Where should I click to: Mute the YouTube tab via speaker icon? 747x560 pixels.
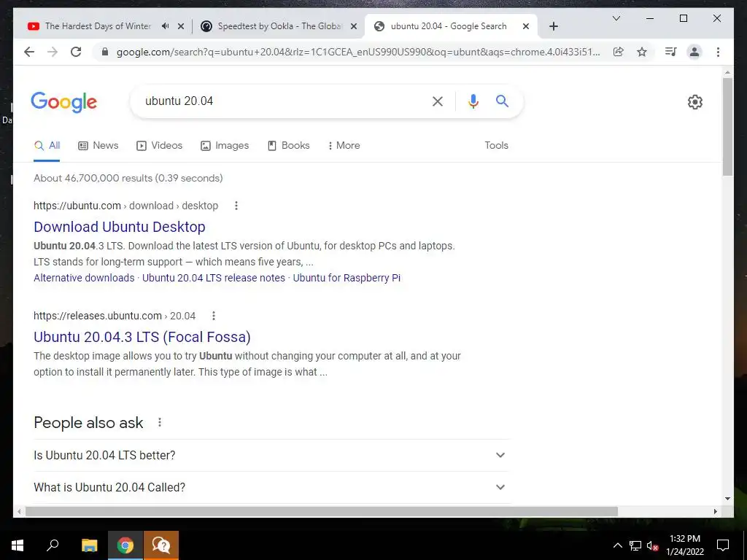coord(165,26)
